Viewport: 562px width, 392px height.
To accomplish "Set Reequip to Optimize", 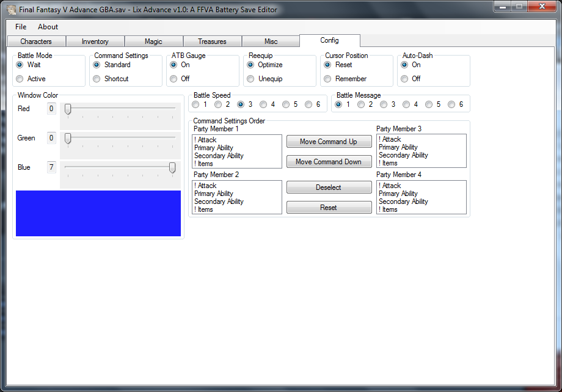I will 265,65.
